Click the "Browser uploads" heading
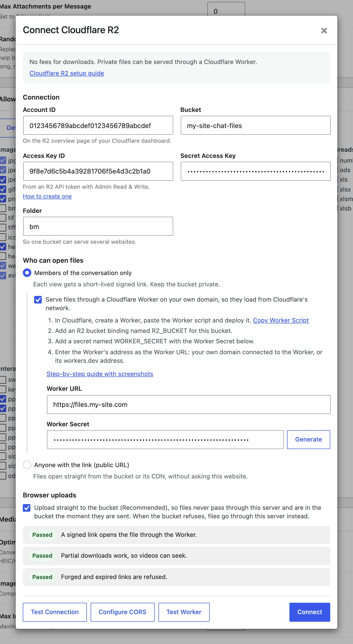Image resolution: width=353 pixels, height=644 pixels. [x=50, y=495]
